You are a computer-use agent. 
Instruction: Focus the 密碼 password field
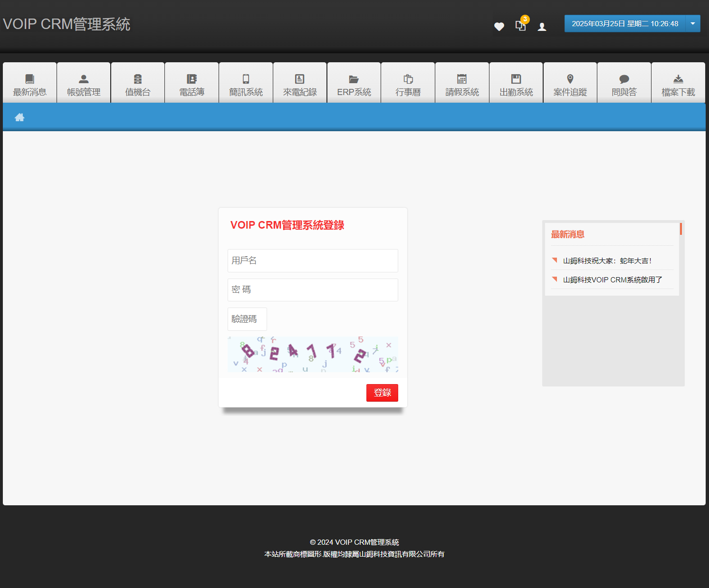(x=313, y=290)
